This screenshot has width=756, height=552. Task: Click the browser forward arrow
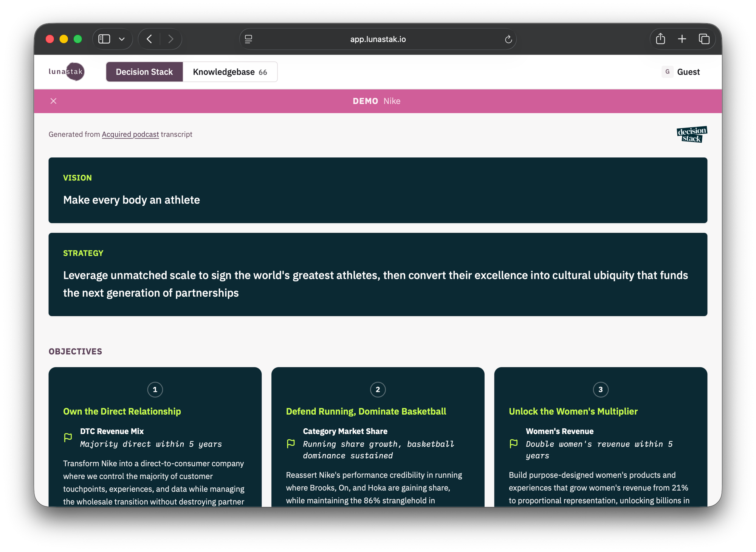(x=171, y=39)
